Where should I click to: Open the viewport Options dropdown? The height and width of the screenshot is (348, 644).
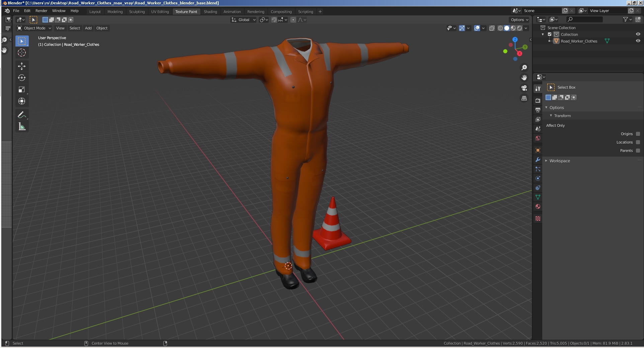click(519, 20)
